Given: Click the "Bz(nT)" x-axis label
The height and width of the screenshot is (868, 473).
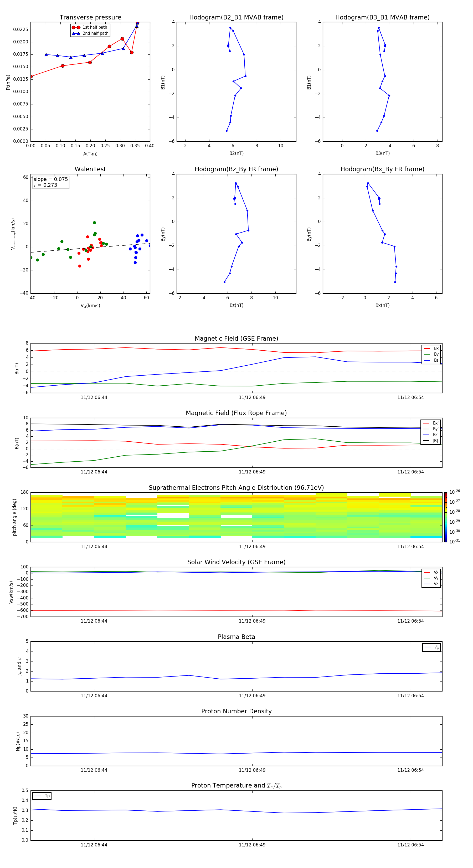Looking at the screenshot, I should click(x=236, y=305).
